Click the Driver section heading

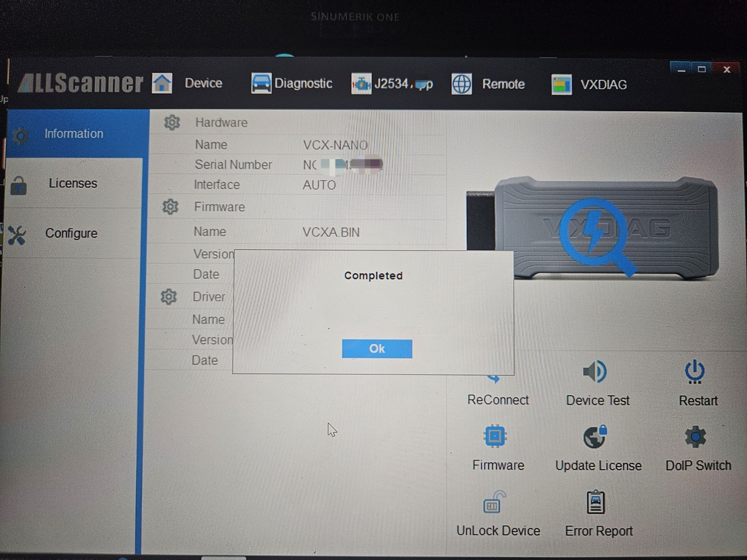click(209, 297)
